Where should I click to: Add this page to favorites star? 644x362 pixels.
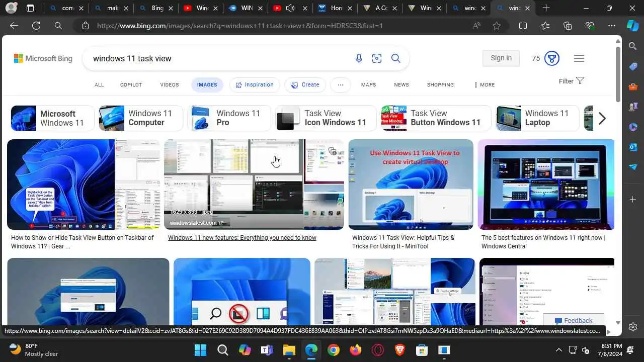click(x=497, y=26)
